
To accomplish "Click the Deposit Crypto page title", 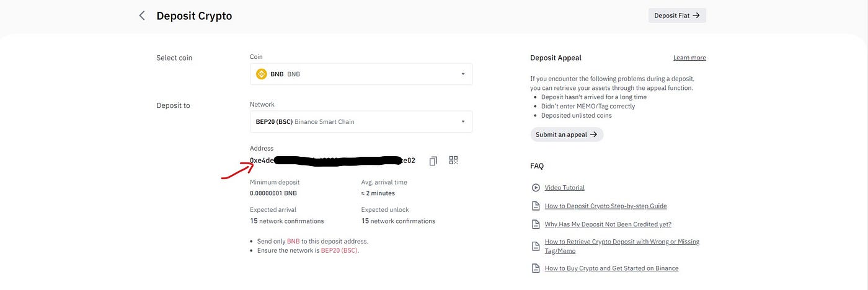I will (x=194, y=15).
